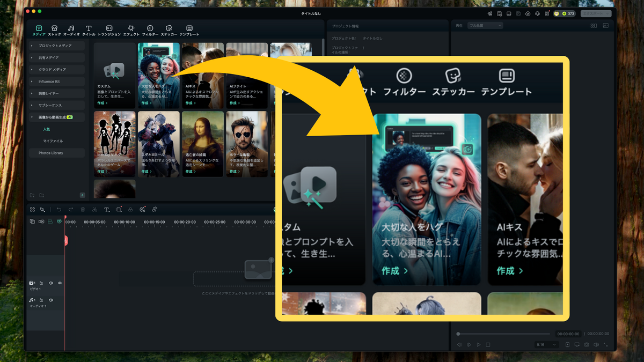The width and height of the screenshot is (644, 362).
Task: Mute the Video 1 track
Action: (50, 283)
